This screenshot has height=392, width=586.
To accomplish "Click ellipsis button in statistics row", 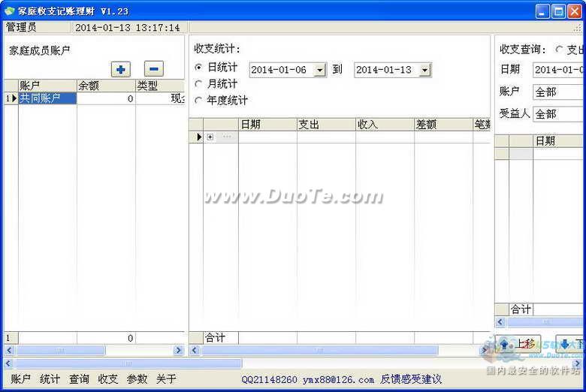I will (227, 137).
